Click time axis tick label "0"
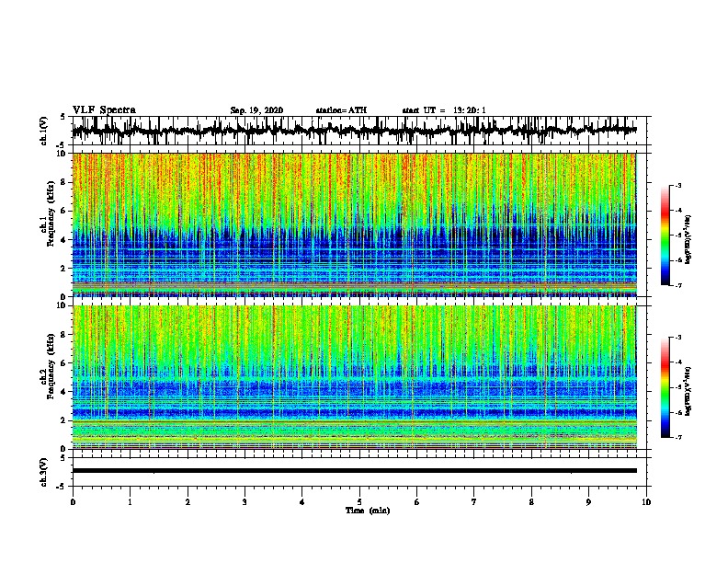The width and height of the screenshot is (728, 563). (x=73, y=502)
